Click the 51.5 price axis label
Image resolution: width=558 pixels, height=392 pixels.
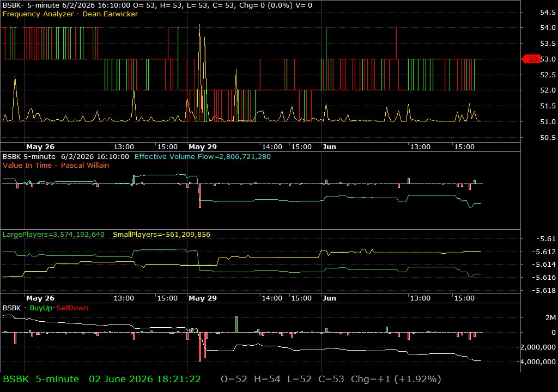(x=548, y=106)
